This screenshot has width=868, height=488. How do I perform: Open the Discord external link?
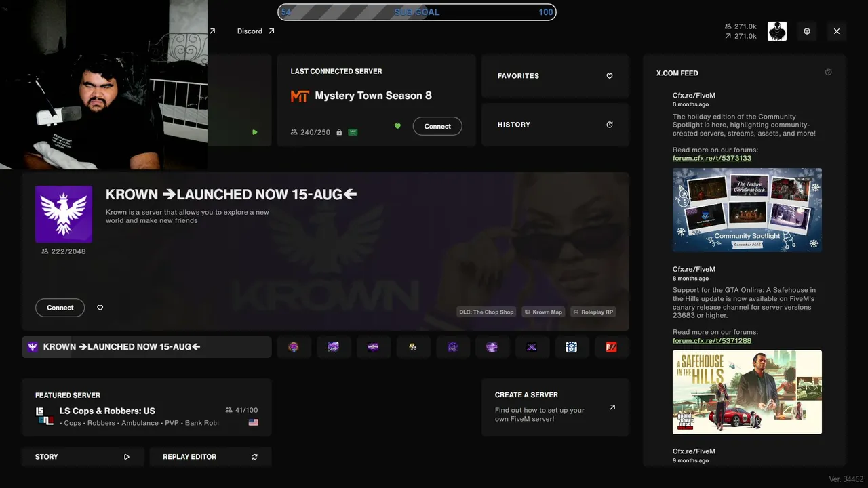(x=256, y=31)
